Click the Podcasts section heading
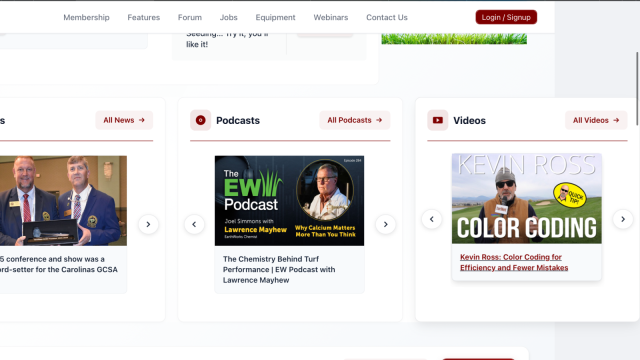 pos(238,120)
